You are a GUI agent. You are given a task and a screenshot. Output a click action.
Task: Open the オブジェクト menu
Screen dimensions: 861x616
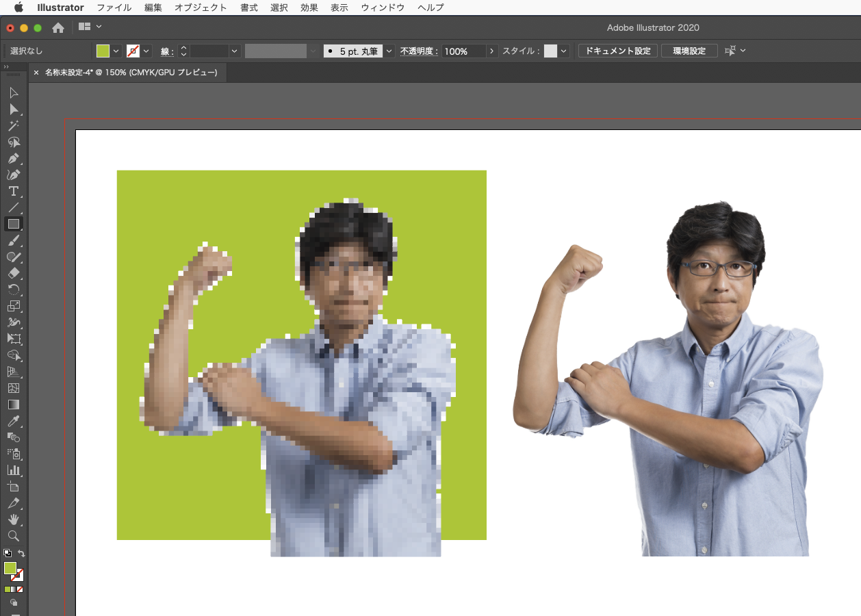click(x=201, y=8)
